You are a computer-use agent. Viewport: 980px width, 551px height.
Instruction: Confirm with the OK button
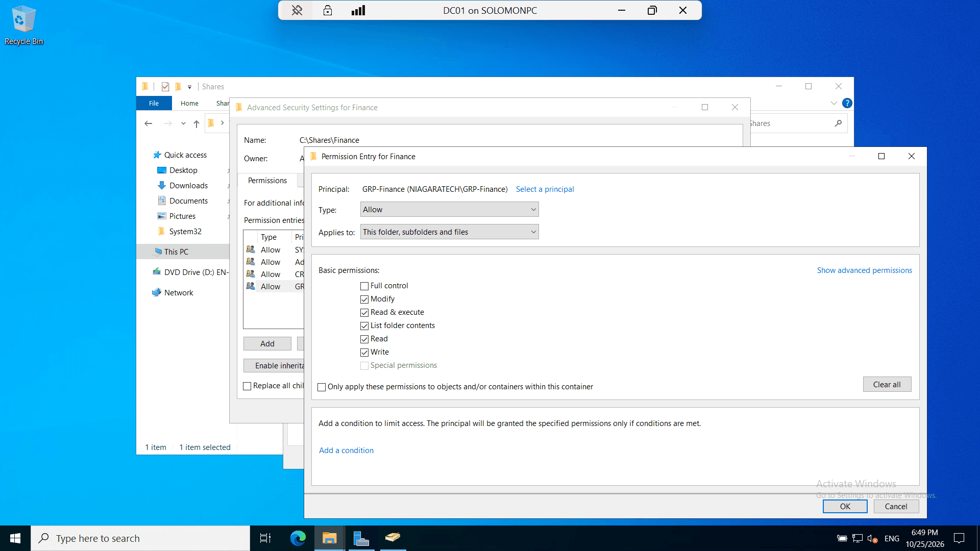(845, 507)
